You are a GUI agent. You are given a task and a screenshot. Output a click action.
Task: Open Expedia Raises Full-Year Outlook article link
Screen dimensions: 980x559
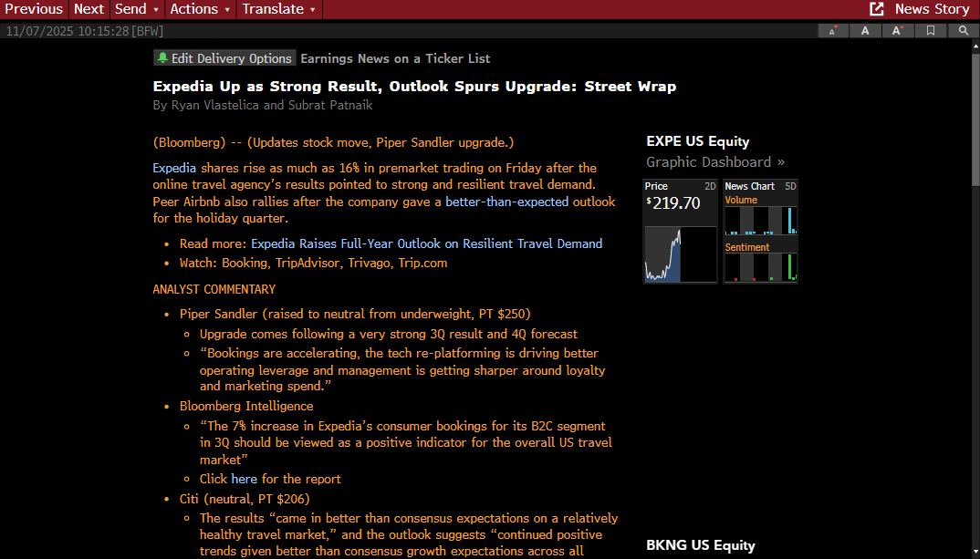click(427, 243)
